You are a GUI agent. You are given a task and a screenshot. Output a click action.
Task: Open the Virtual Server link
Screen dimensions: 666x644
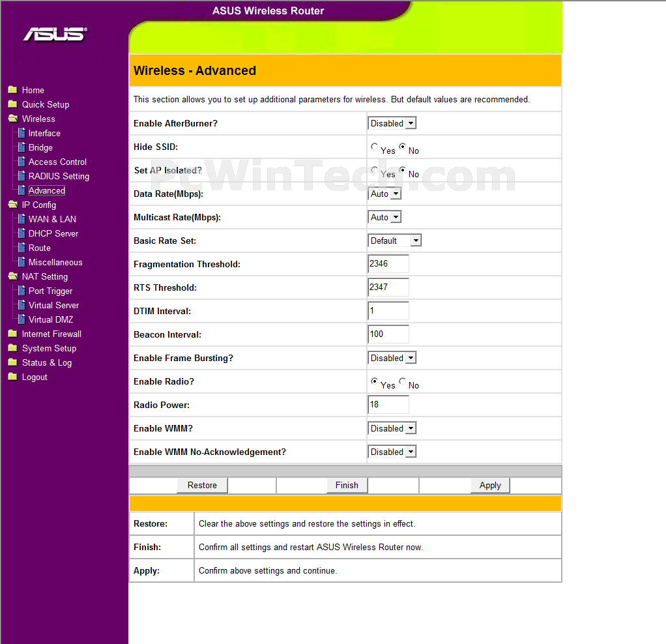click(54, 306)
